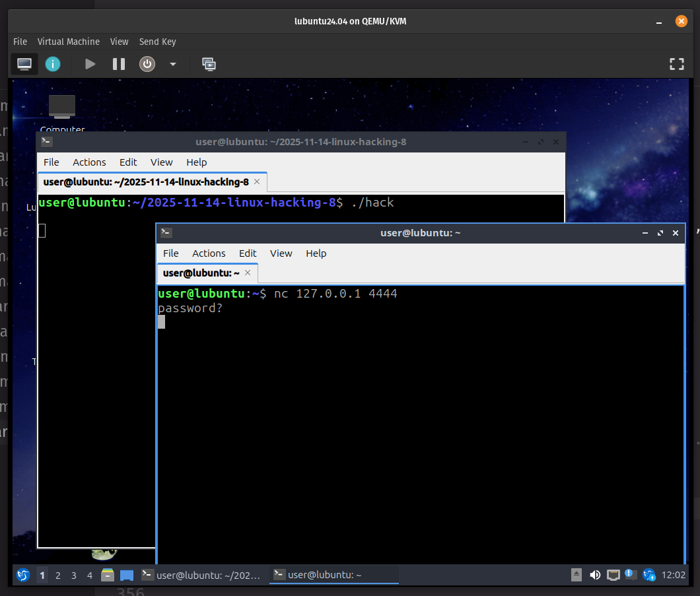Screen dimensions: 700x596
Task: Open the Virtual Machine menu
Action: (68, 42)
